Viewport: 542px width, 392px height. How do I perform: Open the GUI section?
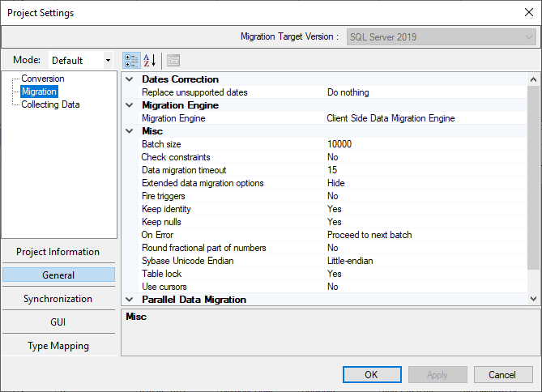click(x=58, y=322)
